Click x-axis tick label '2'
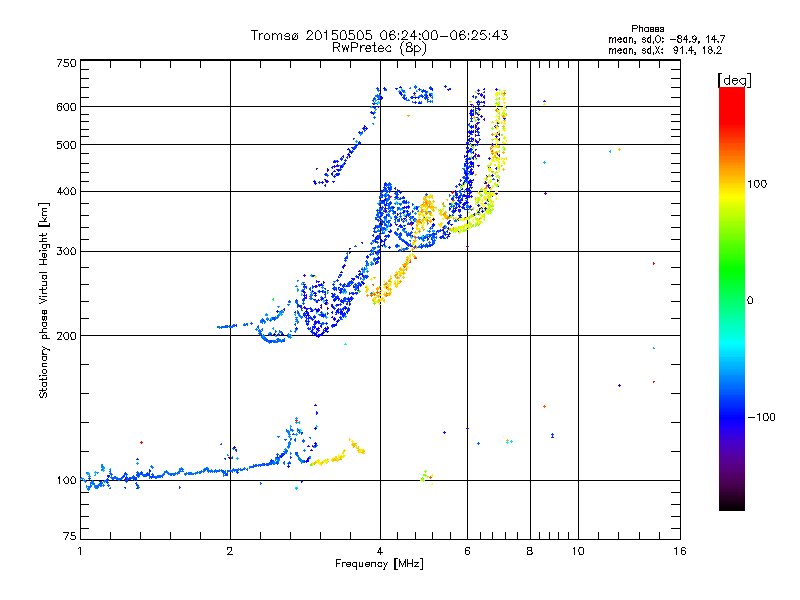This screenshot has height=600, width=800. coord(230,551)
